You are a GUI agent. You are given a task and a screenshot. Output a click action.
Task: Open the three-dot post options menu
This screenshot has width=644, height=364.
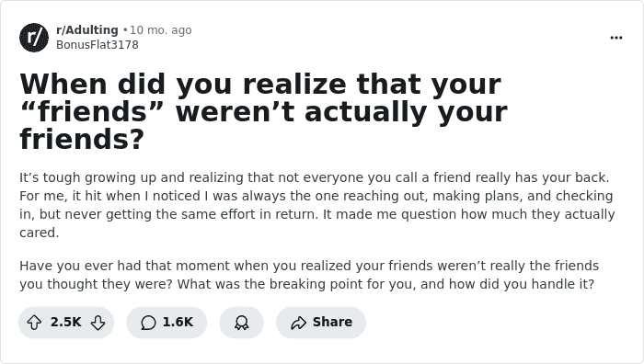click(616, 38)
